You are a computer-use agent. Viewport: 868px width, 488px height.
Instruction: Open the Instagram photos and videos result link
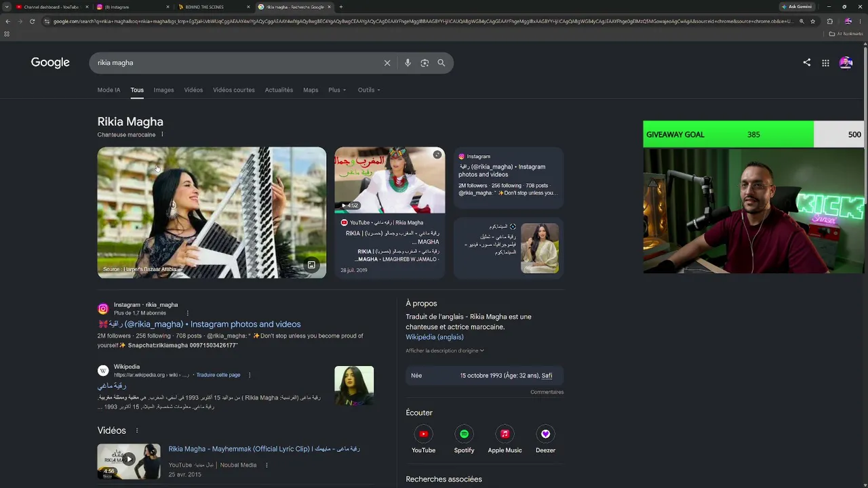click(199, 325)
